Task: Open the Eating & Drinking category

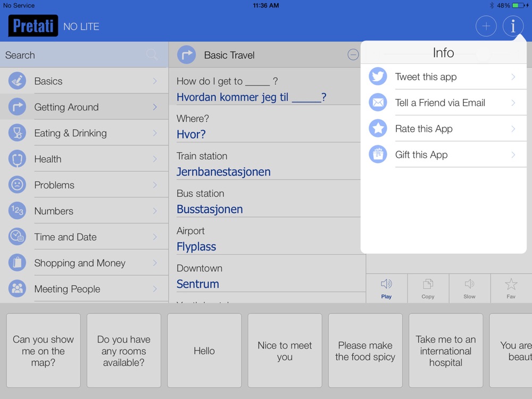Action: point(84,133)
